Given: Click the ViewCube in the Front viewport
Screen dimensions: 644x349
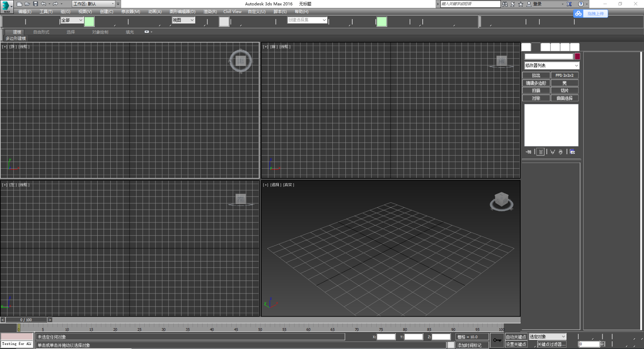Looking at the screenshot, I should [x=502, y=61].
